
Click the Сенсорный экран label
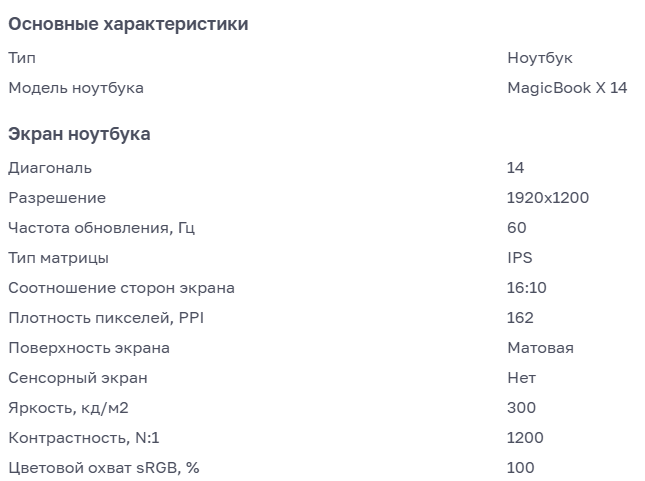tap(78, 378)
